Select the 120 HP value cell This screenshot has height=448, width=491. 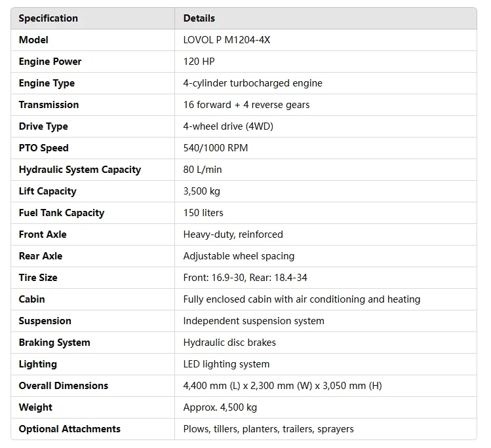[199, 62]
